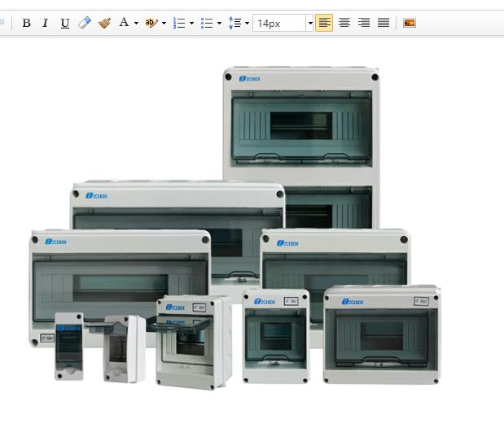Open the font color dropdown arrow
The image size is (504, 436).
[x=136, y=23]
